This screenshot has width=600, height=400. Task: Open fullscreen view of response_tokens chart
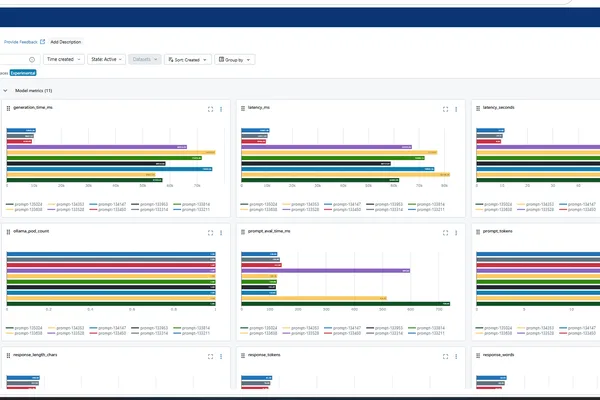tap(445, 356)
